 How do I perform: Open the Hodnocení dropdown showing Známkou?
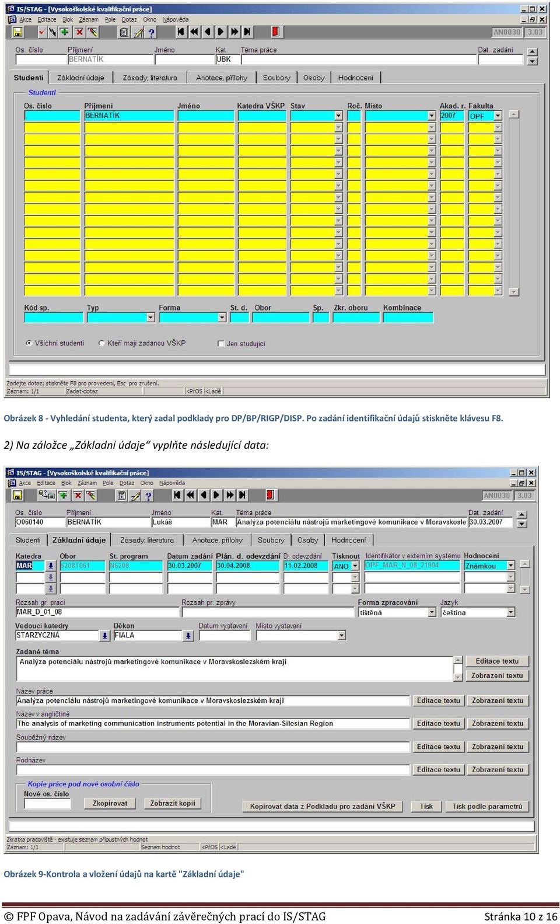511,566
